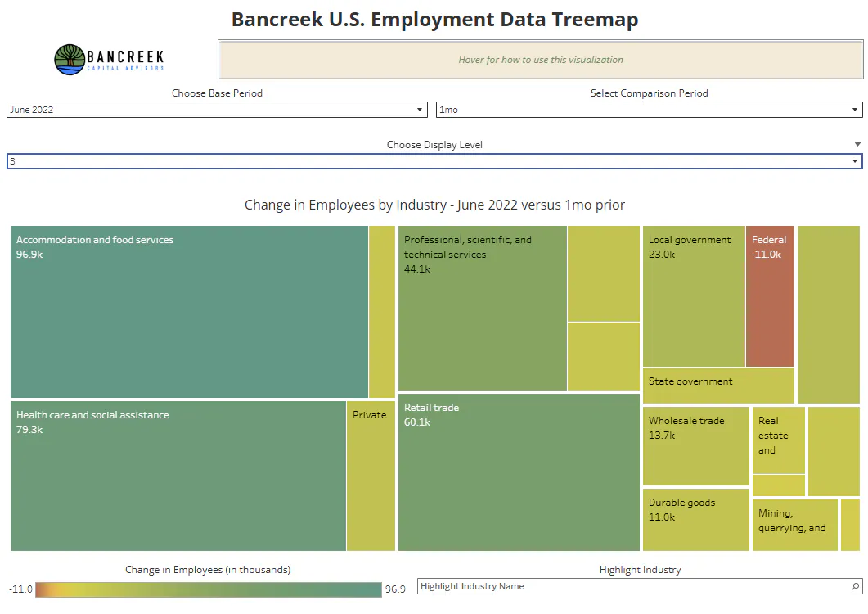
Task: Select the Local government tile
Action: point(694,296)
